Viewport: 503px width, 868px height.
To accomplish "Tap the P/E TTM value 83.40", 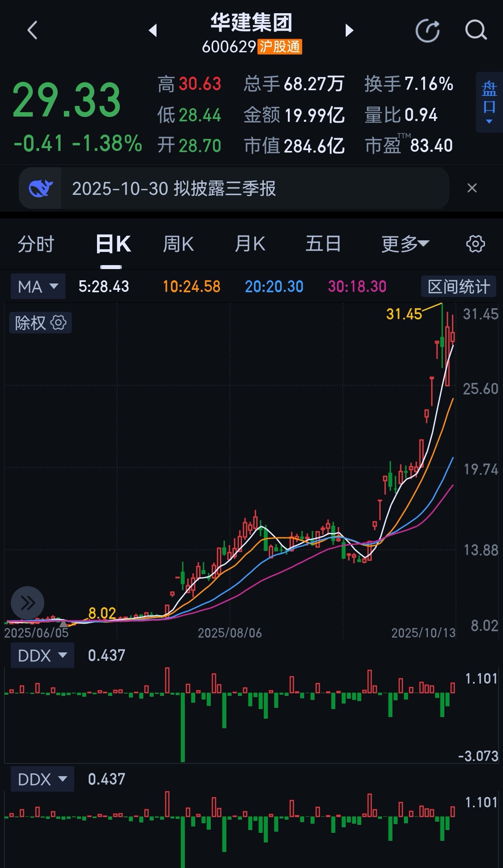I will click(x=431, y=145).
